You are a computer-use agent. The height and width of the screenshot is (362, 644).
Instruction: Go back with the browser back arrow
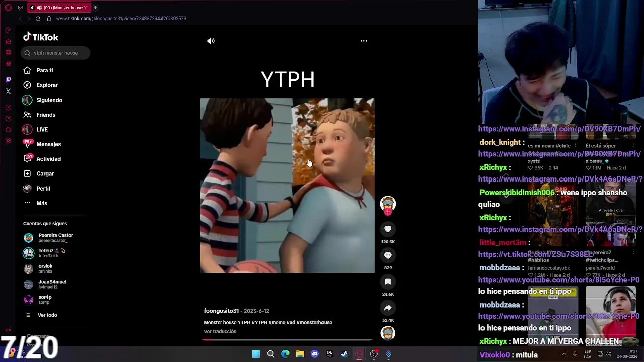click(x=20, y=19)
